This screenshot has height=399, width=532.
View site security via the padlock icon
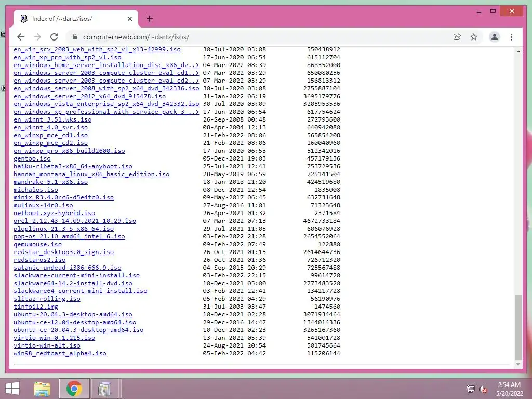75,37
